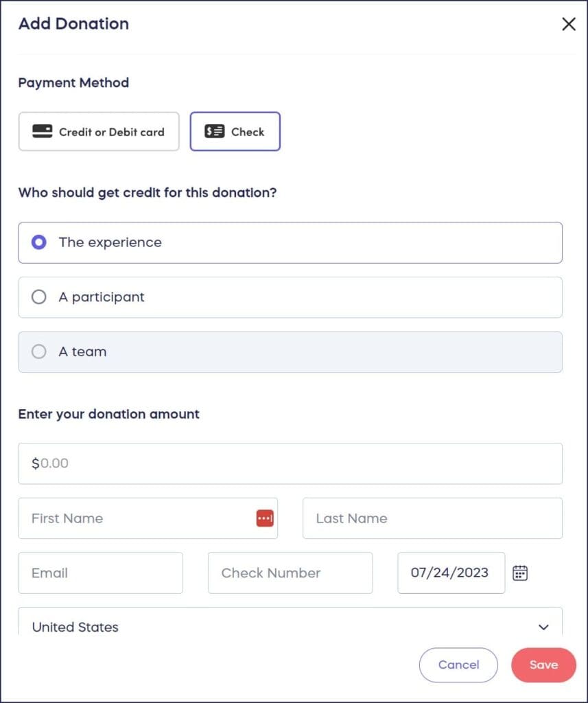Choose A participant radio option
The image size is (588, 703).
[x=39, y=297]
